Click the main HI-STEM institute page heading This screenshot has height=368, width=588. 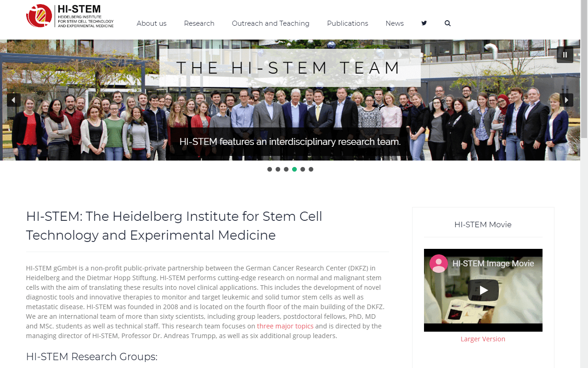click(x=174, y=225)
